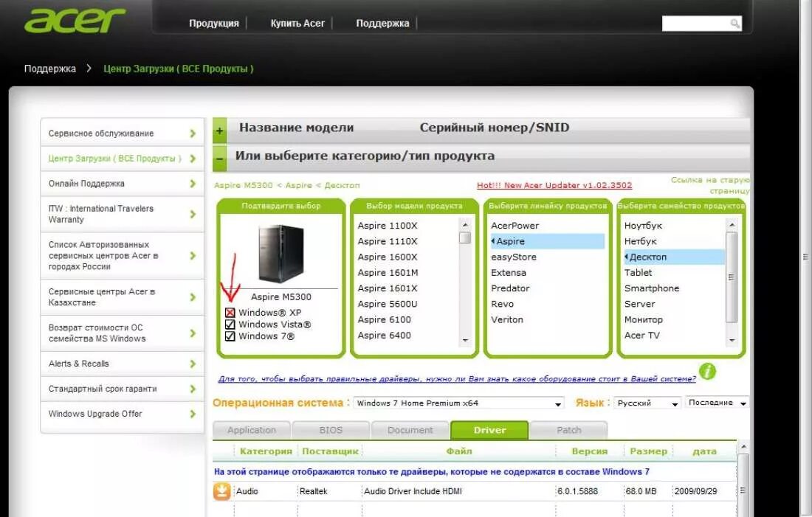The width and height of the screenshot is (812, 517).
Task: Select Smartphone product family
Action: (652, 288)
